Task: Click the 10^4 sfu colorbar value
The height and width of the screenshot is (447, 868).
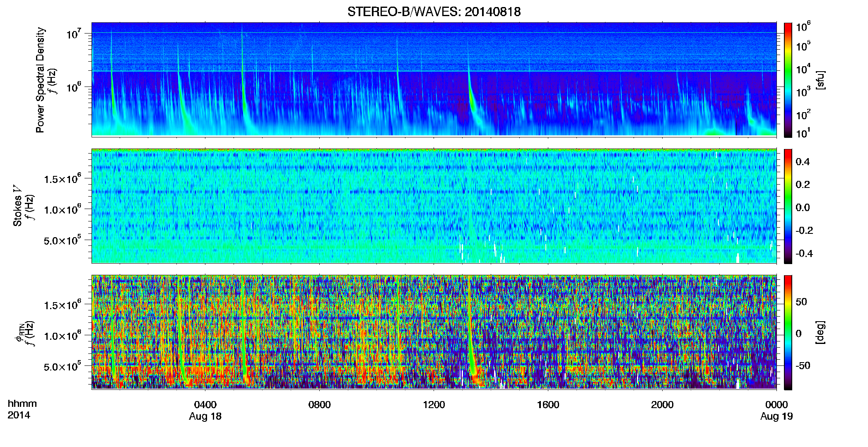Action: pos(803,69)
